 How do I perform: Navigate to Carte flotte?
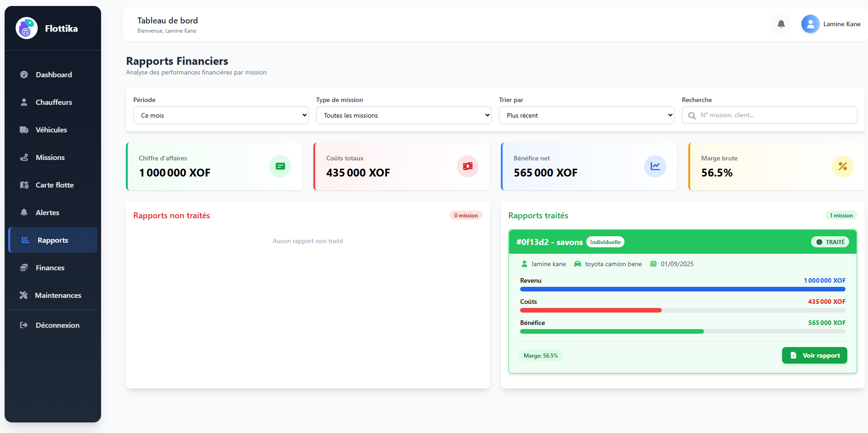pyautogui.click(x=54, y=185)
